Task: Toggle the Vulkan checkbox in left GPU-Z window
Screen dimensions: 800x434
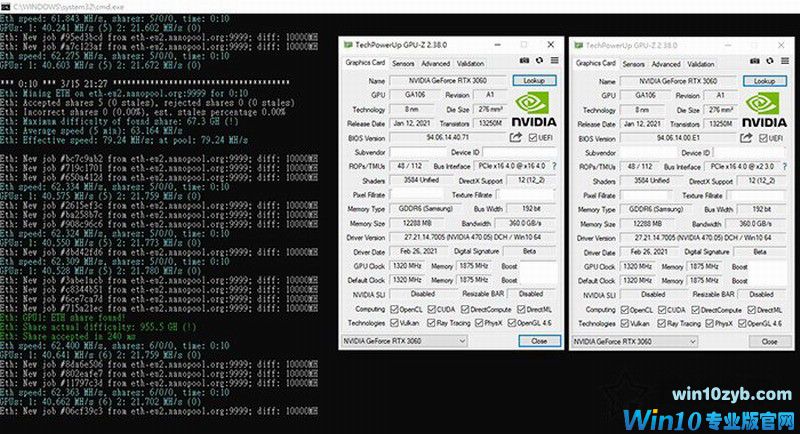Action: [395, 323]
